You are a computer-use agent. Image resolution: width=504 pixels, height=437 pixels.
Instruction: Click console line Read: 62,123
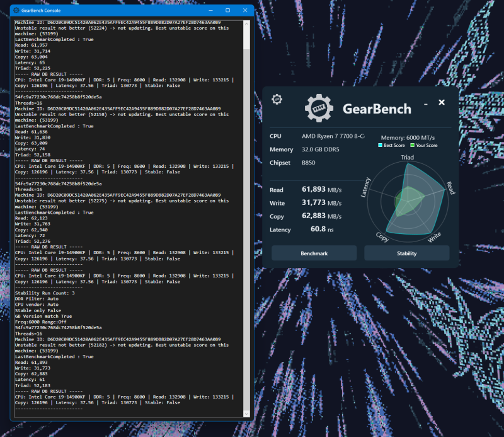point(31,218)
